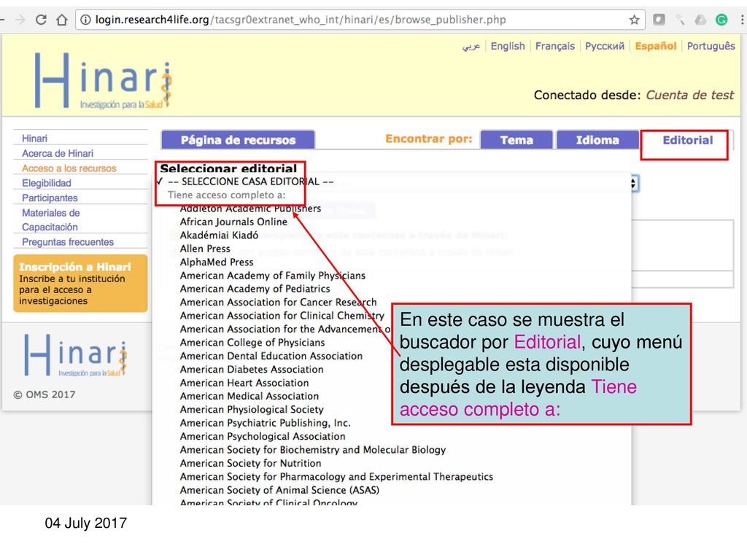This screenshot has height=560, width=747.
Task: Open the Editorial search tab
Action: click(x=687, y=140)
